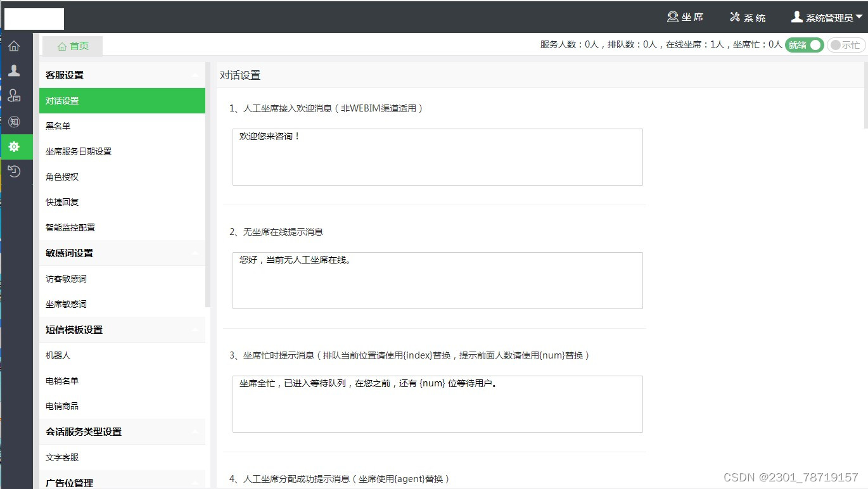Open the 坐席 menu in top bar
Image resolution: width=868 pixels, height=489 pixels.
[686, 17]
